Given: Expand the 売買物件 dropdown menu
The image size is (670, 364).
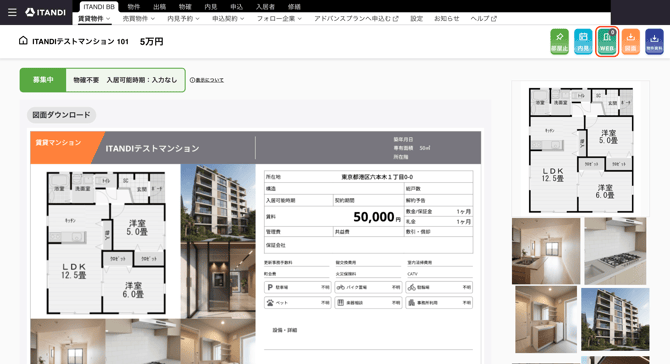Looking at the screenshot, I should tap(138, 19).
